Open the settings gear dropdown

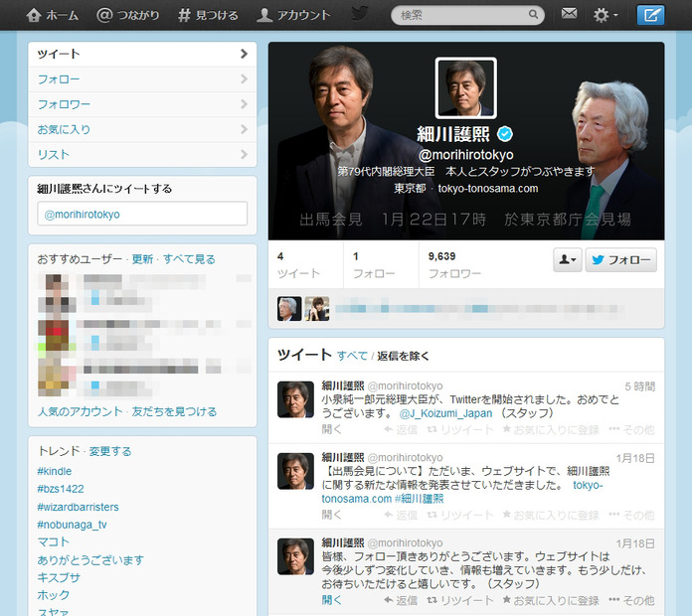click(605, 16)
